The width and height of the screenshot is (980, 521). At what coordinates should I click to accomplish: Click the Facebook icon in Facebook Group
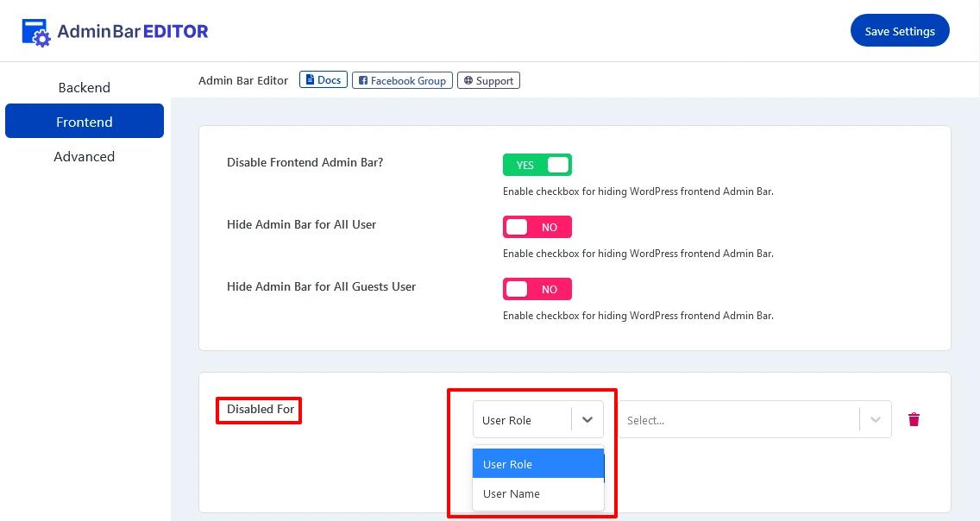(363, 81)
